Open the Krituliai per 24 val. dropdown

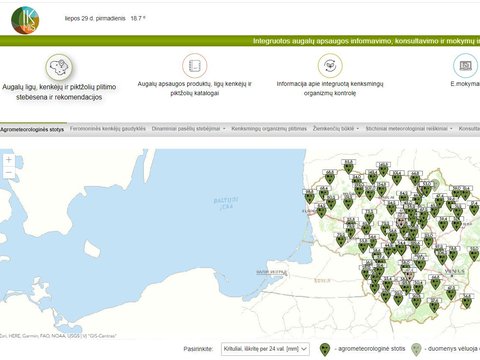(265, 349)
